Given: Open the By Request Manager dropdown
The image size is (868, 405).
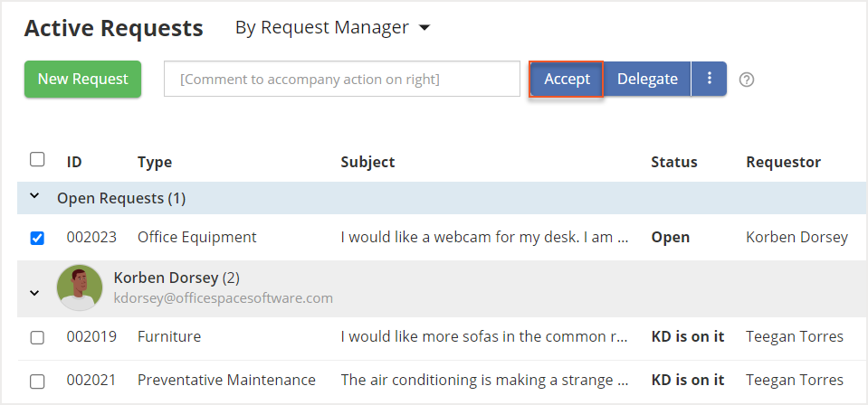Looking at the screenshot, I should click(x=331, y=28).
